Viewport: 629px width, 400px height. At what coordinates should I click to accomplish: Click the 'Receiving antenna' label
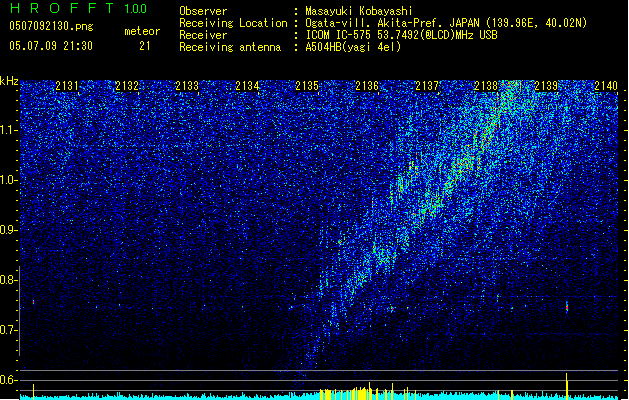pos(230,47)
